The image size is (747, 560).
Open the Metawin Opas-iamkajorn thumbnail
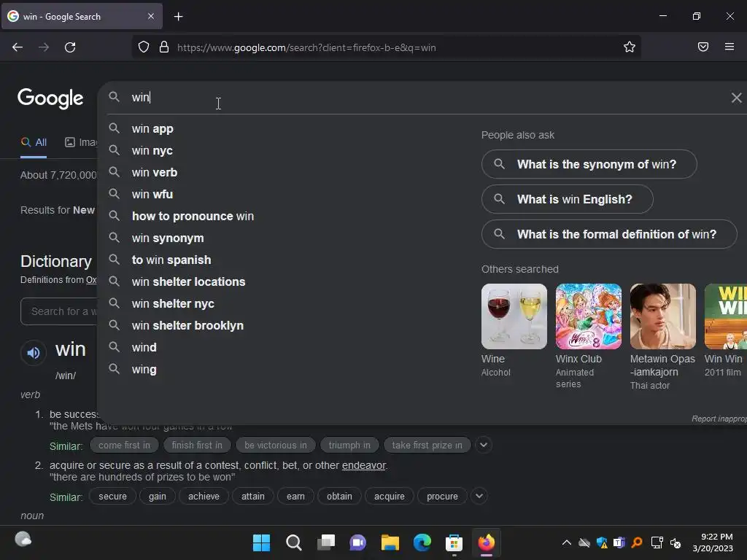(x=662, y=316)
